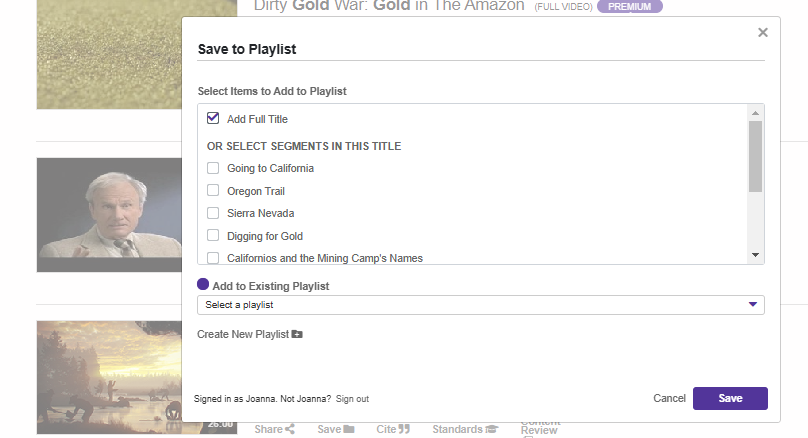Click the Standards graduation cap icon
The image size is (808, 438).
491,429
